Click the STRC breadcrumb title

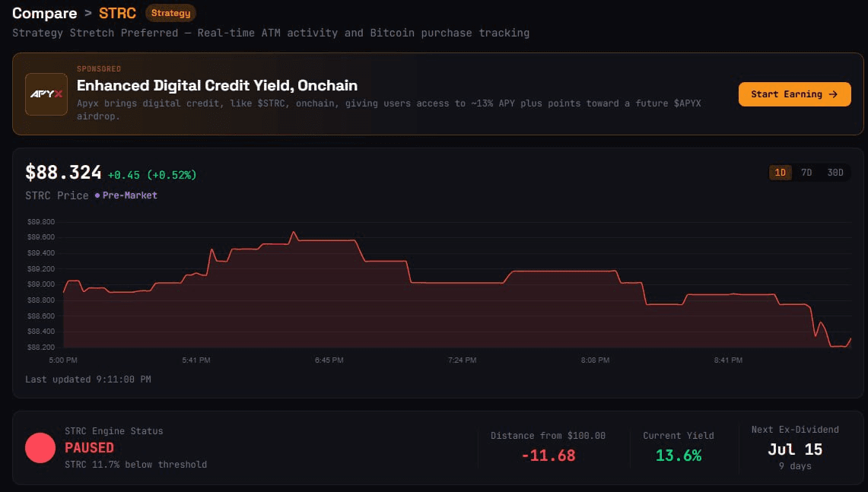pos(117,13)
